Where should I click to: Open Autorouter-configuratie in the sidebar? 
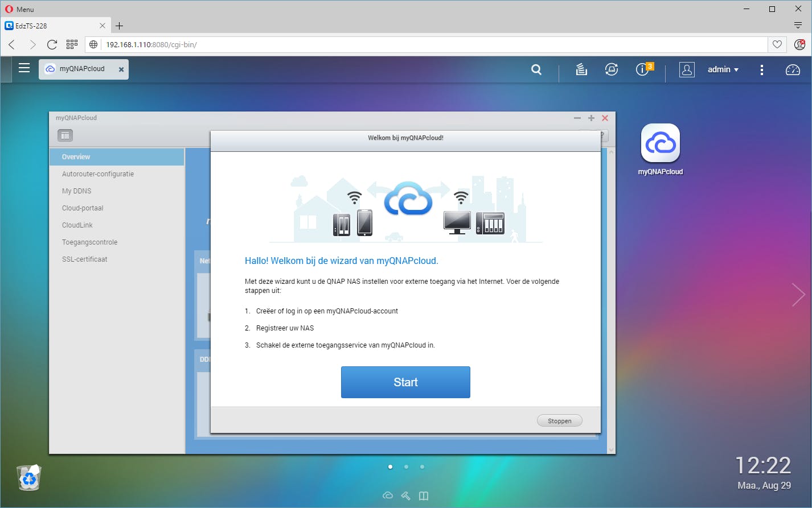pos(117,174)
